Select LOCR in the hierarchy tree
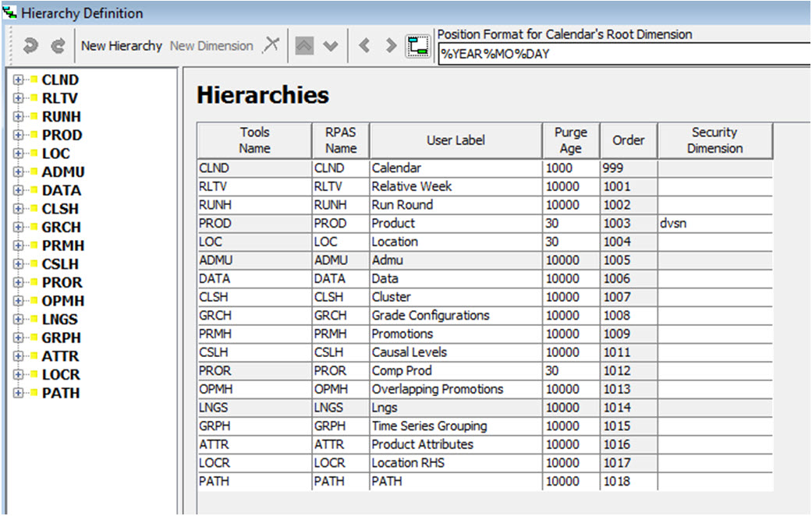This screenshot has height=516, width=812. (x=61, y=375)
